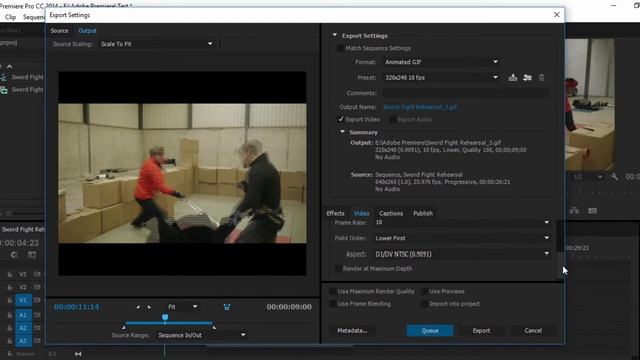
Task: Switch to the Output tab
Action: click(87, 31)
